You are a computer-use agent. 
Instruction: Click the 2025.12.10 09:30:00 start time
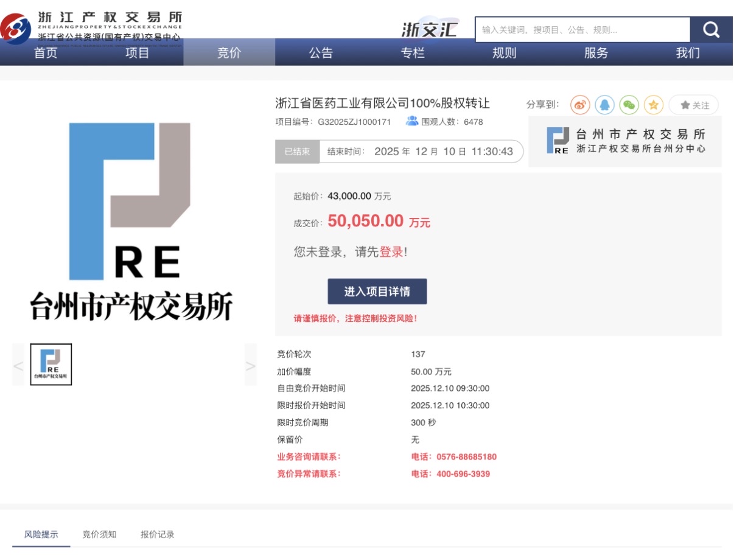pos(450,388)
